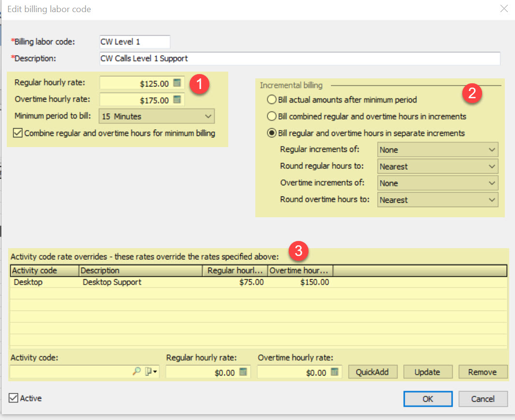
Task: Open the Regular increments of dropdown
Action: pyautogui.click(x=438, y=150)
